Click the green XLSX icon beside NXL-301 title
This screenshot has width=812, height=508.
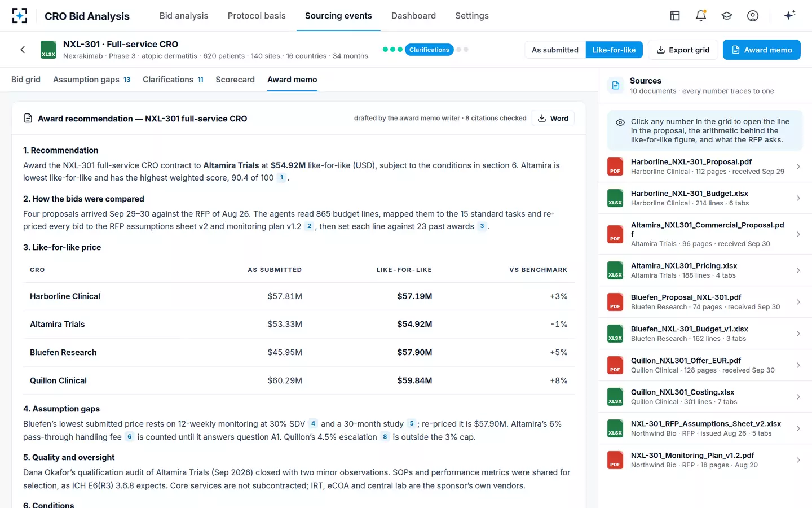point(48,50)
